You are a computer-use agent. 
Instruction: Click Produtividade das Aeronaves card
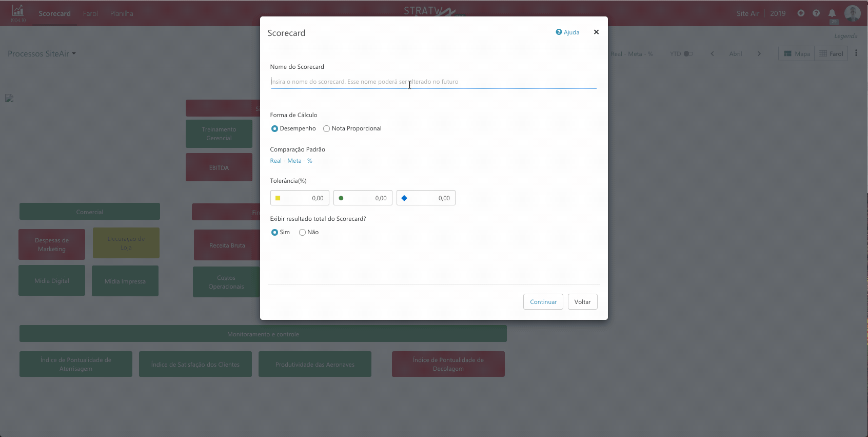pos(315,364)
